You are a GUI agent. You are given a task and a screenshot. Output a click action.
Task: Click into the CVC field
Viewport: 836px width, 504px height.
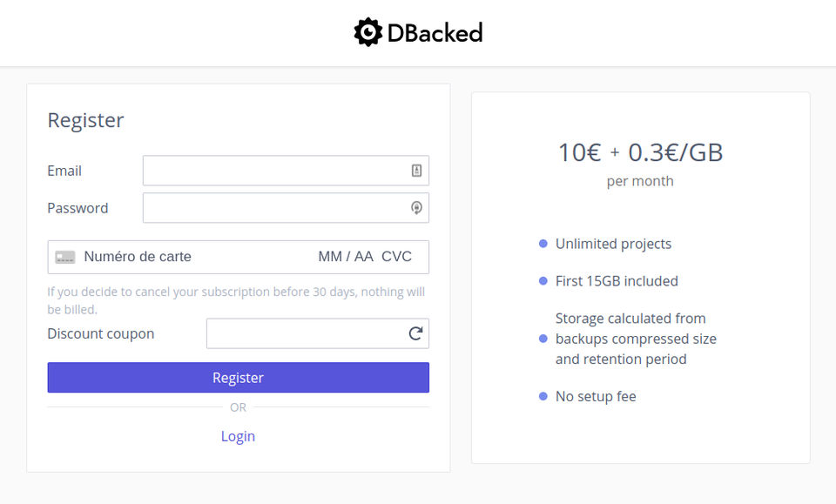click(396, 257)
